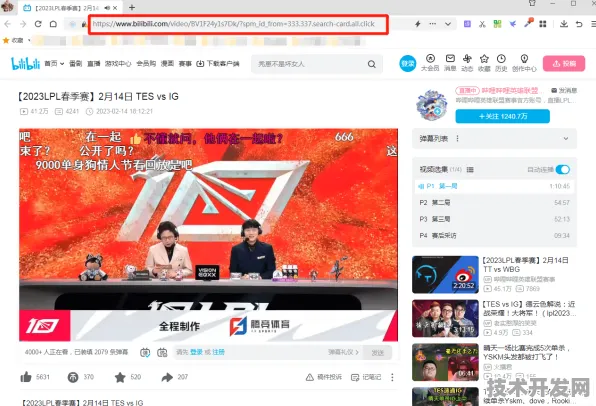Click the 发送 danmaku send button
This screenshot has width=596, height=406.
[377, 353]
